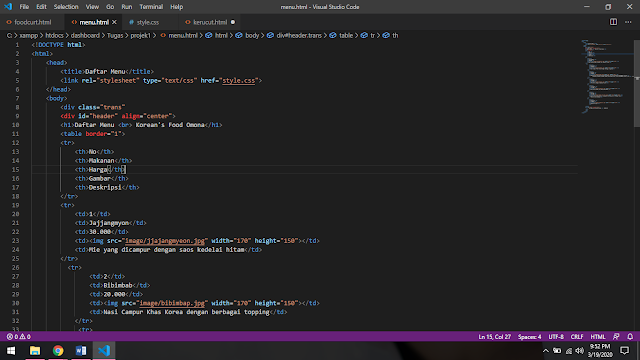Open the Selection menu
Image resolution: width=640 pixels, height=360 pixels.
tap(66, 7)
